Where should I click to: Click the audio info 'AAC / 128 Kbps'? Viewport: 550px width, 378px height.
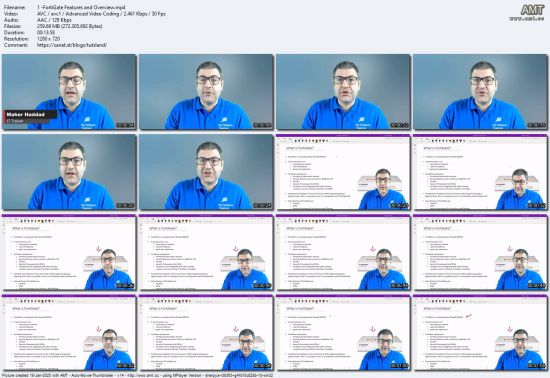click(54, 20)
